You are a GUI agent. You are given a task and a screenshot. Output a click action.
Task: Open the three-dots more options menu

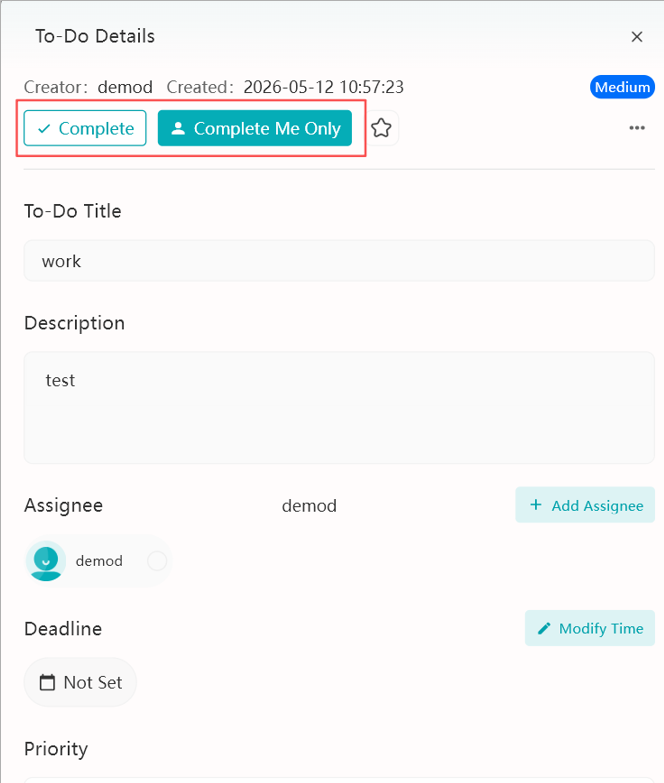click(637, 128)
